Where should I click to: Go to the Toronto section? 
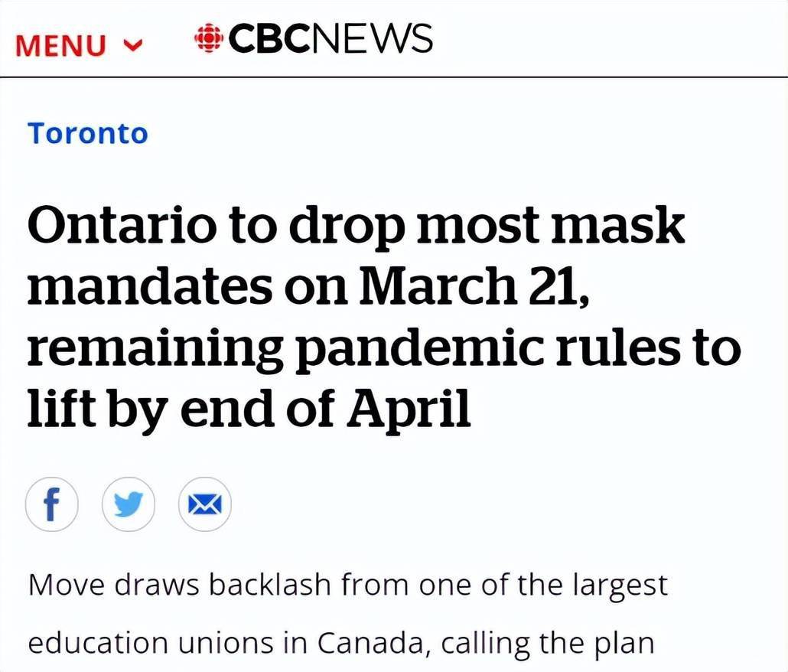88,134
